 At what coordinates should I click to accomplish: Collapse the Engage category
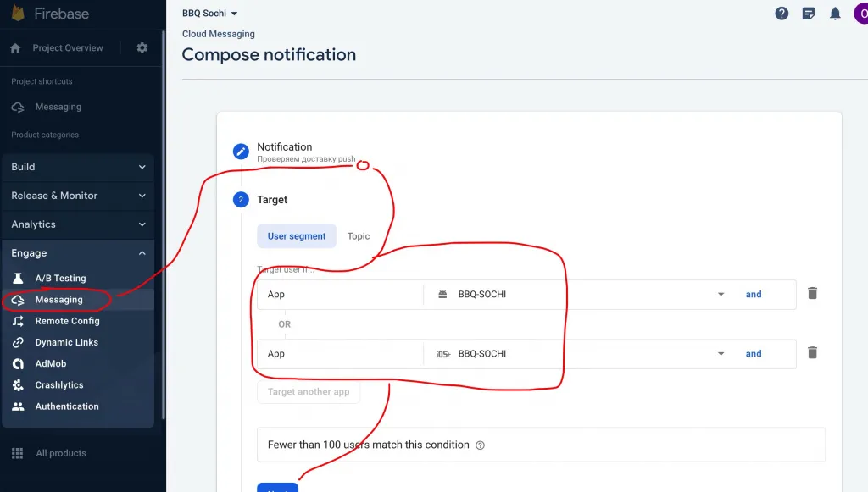pyautogui.click(x=77, y=253)
